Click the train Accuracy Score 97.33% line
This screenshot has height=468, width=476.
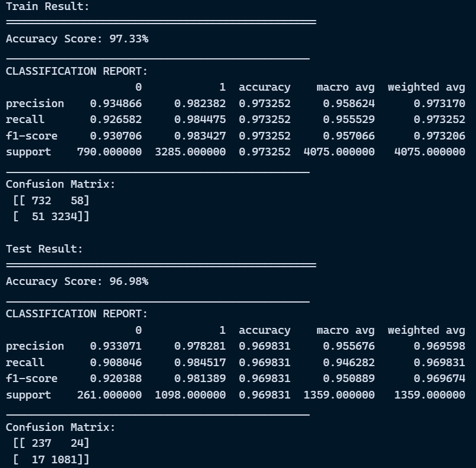[x=77, y=39]
